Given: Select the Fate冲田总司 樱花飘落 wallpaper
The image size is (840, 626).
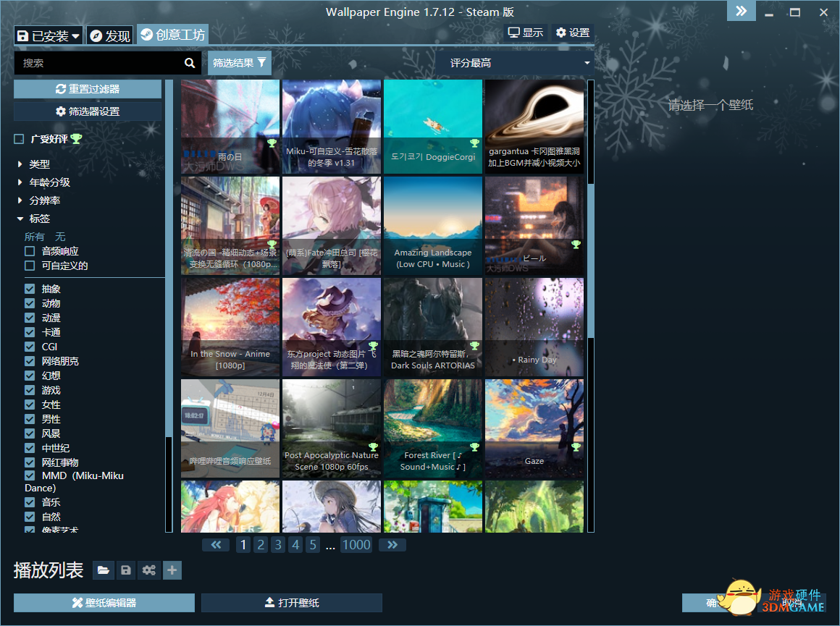Looking at the screenshot, I should point(332,226).
